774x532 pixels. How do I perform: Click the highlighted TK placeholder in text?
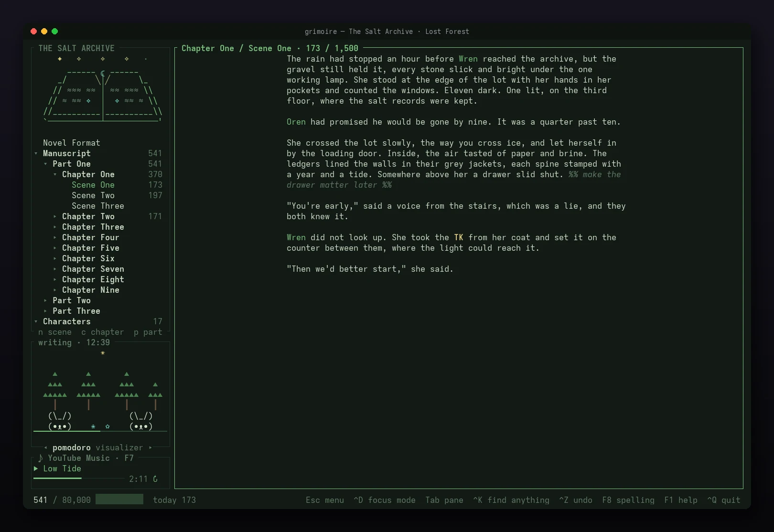(x=459, y=237)
